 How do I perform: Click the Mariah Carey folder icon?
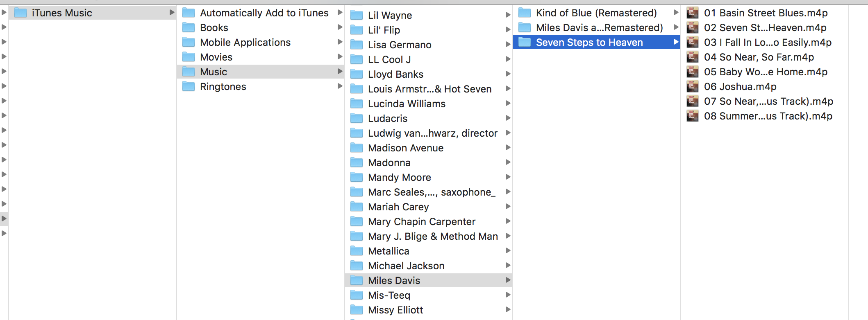coord(357,207)
